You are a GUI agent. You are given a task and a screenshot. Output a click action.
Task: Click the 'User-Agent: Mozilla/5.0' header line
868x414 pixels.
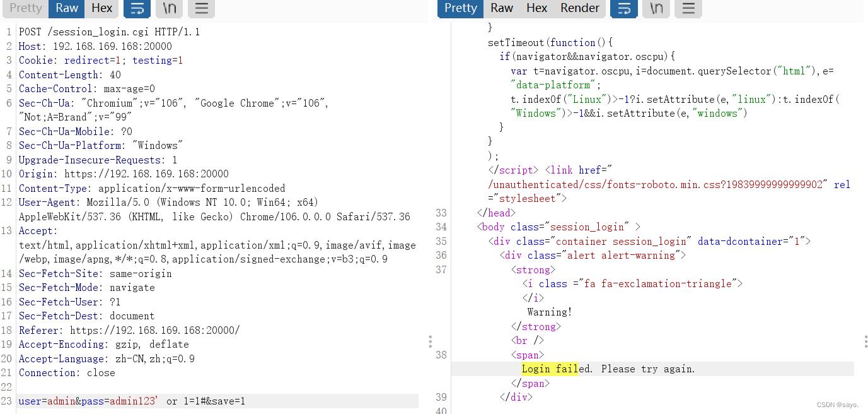click(x=169, y=203)
